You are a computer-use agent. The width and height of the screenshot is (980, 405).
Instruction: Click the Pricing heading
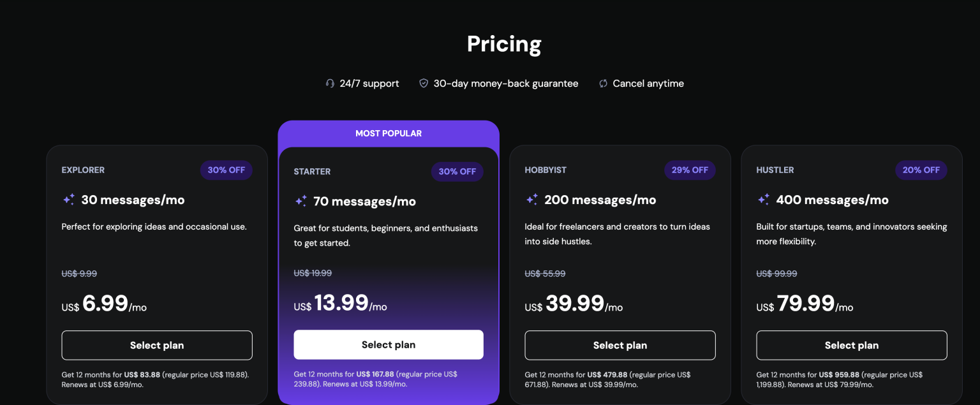[x=504, y=43]
